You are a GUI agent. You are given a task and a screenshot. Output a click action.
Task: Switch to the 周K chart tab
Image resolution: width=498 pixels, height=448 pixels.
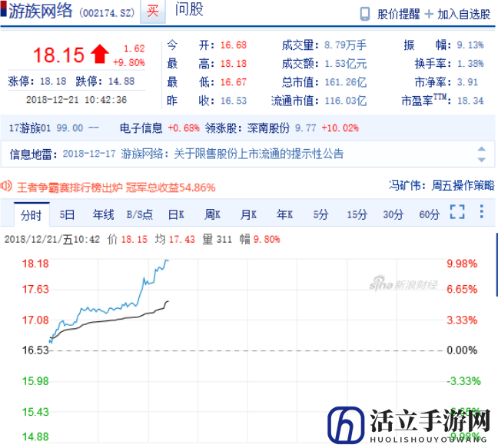[212, 215]
